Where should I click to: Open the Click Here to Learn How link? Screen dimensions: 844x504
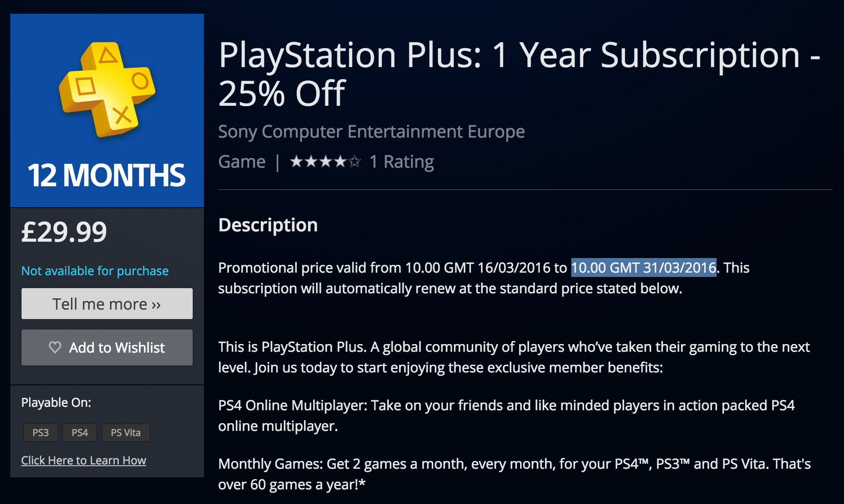click(x=83, y=460)
